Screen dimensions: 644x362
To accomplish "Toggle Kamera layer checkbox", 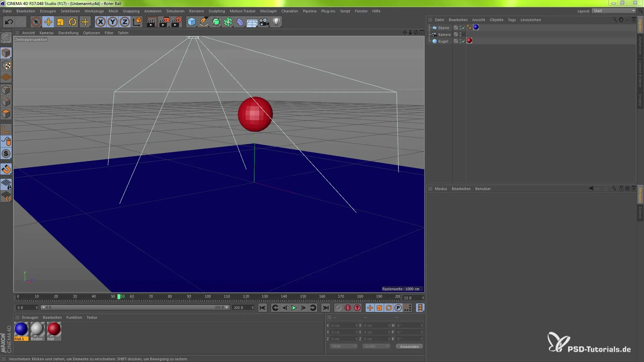I will [455, 34].
